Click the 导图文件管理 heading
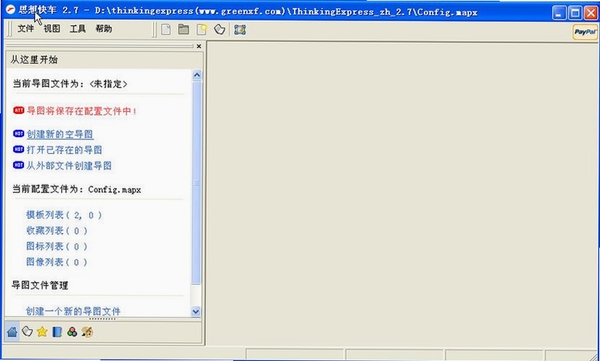 click(40, 285)
